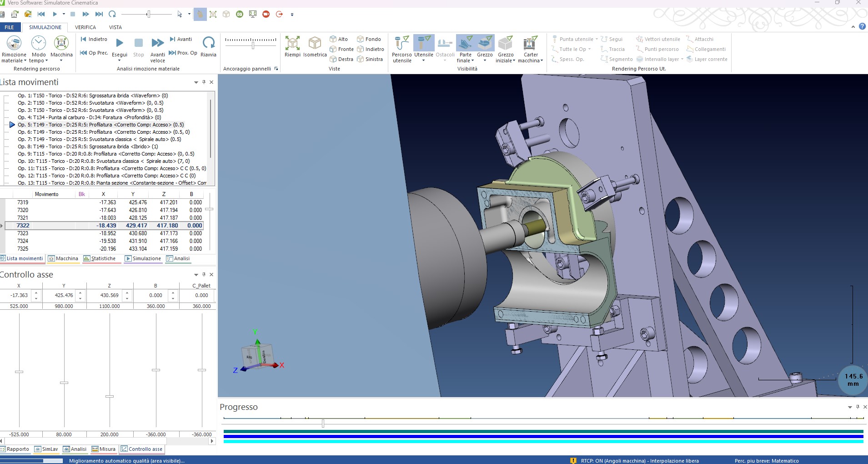Image resolution: width=868 pixels, height=464 pixels.
Task: Select the Isometrica view icon
Action: (x=315, y=44)
